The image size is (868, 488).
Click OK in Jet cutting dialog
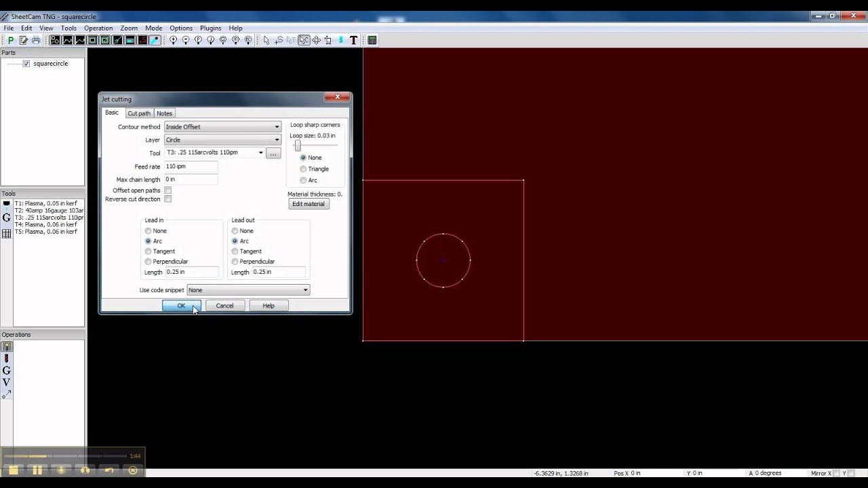pos(181,306)
